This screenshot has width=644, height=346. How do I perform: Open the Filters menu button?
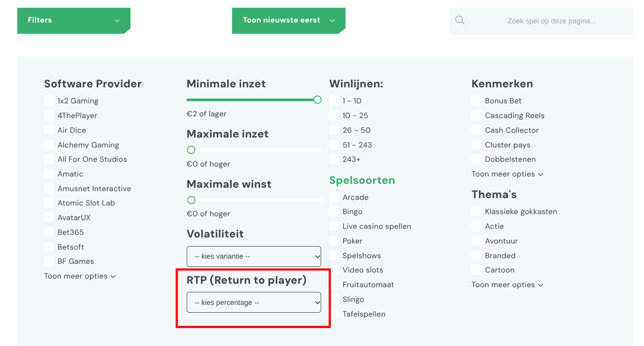coord(74,20)
